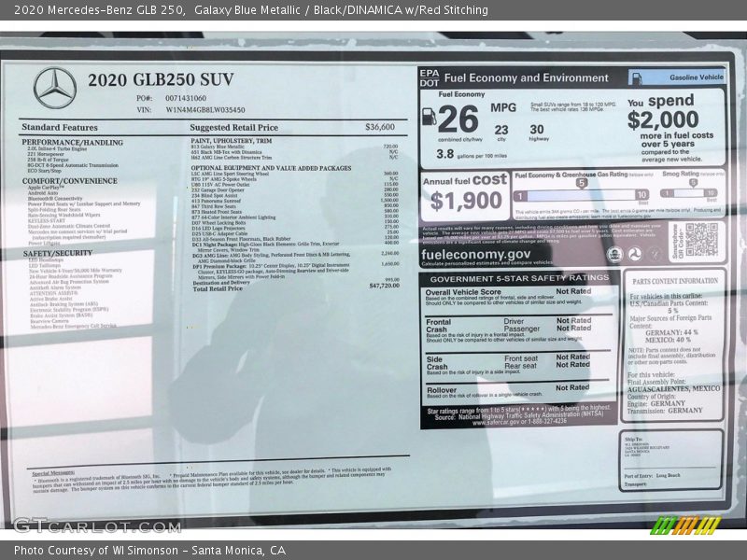Click the Ship To address box

[670, 460]
